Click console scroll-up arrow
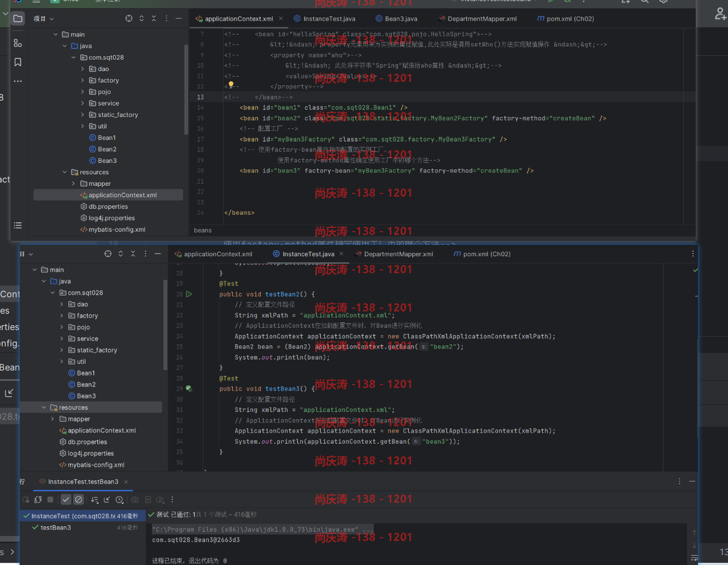 tap(694, 533)
